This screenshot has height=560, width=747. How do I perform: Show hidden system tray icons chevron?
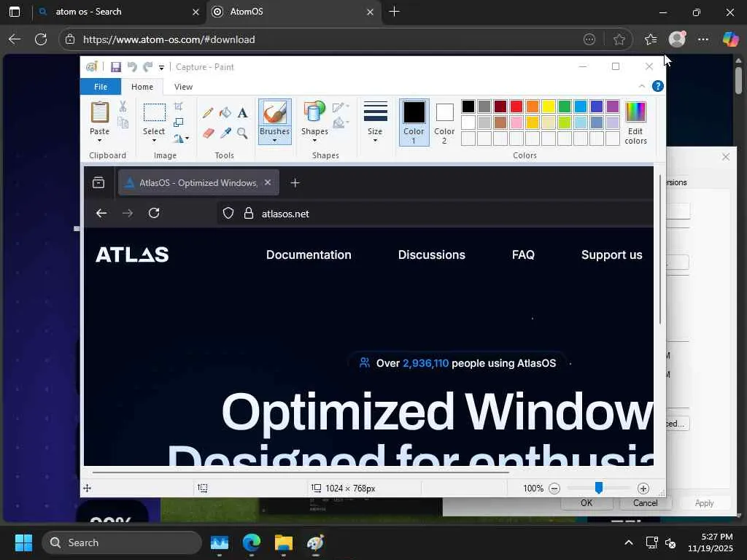pos(629,542)
